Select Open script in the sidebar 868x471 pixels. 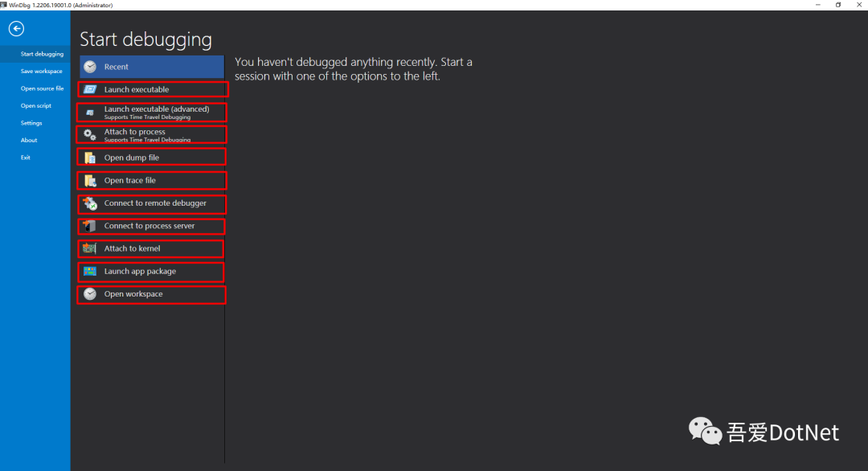(36, 105)
